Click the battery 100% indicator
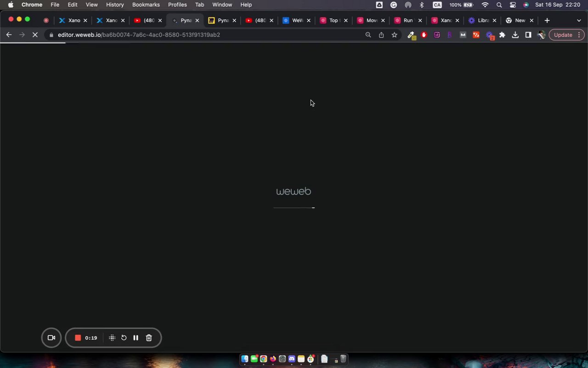Viewport: 588px width, 368px height. coord(461,5)
